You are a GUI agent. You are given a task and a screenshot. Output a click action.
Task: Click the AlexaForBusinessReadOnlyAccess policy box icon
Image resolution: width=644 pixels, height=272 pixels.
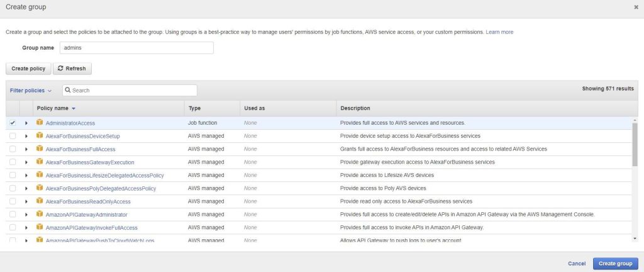pos(40,201)
